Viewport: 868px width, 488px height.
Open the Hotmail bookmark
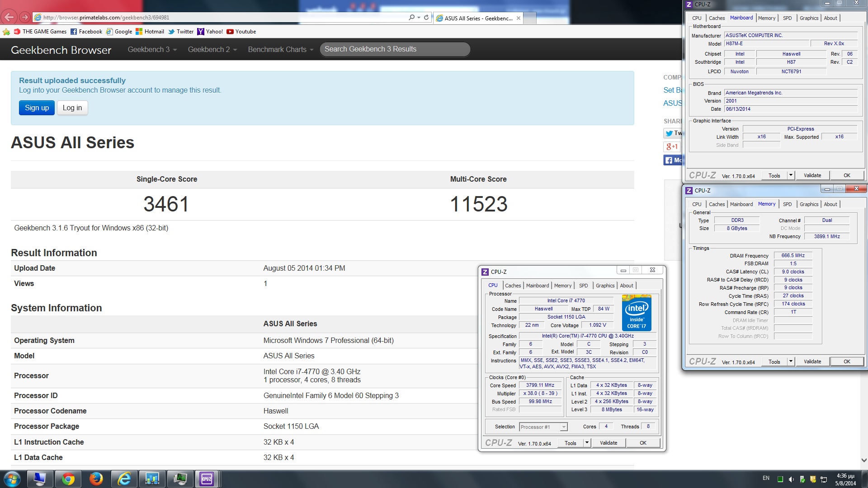tap(150, 32)
